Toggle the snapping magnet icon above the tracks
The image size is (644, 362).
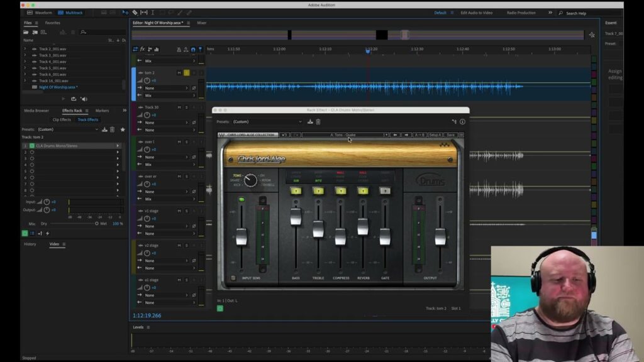point(193,50)
